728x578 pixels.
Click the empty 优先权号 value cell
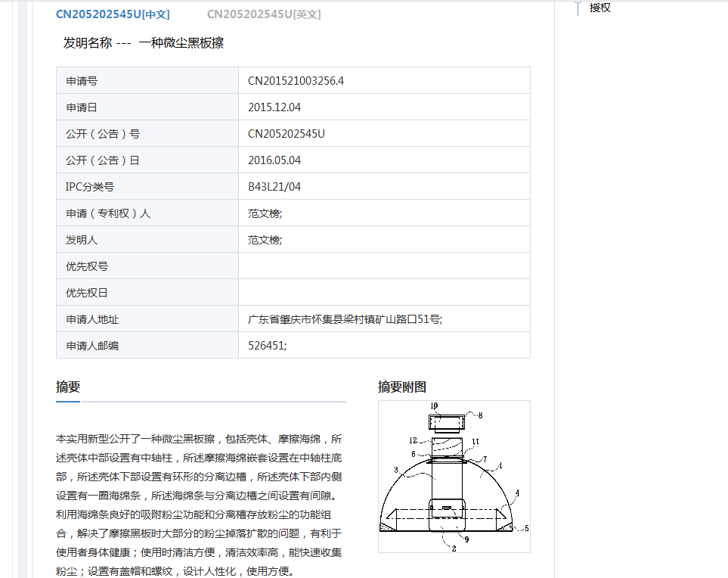tap(383, 266)
